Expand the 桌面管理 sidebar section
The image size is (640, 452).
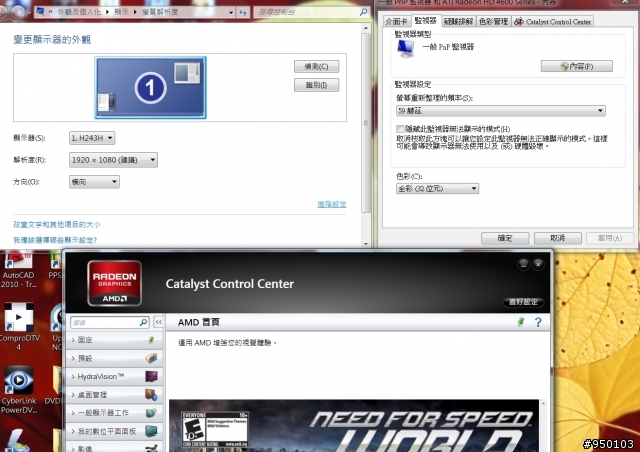click(113, 394)
